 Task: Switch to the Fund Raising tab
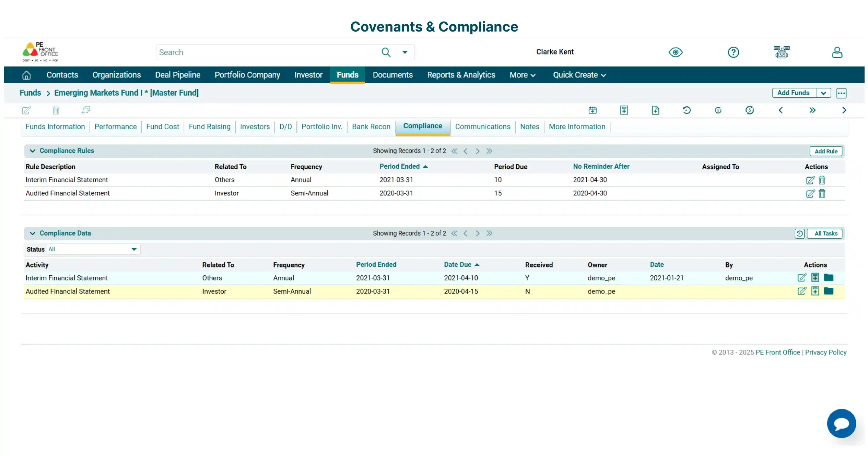coord(210,127)
